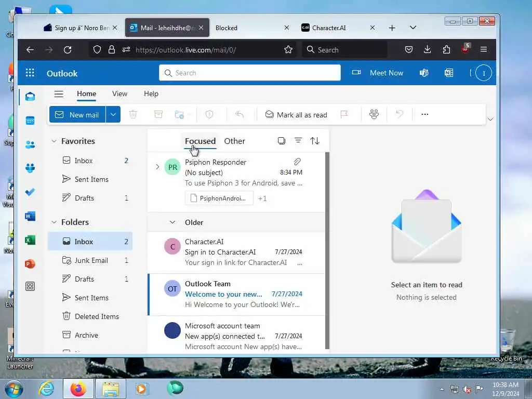The width and height of the screenshot is (532, 399).
Task: Open Deleted Items folder
Action: (x=90, y=316)
